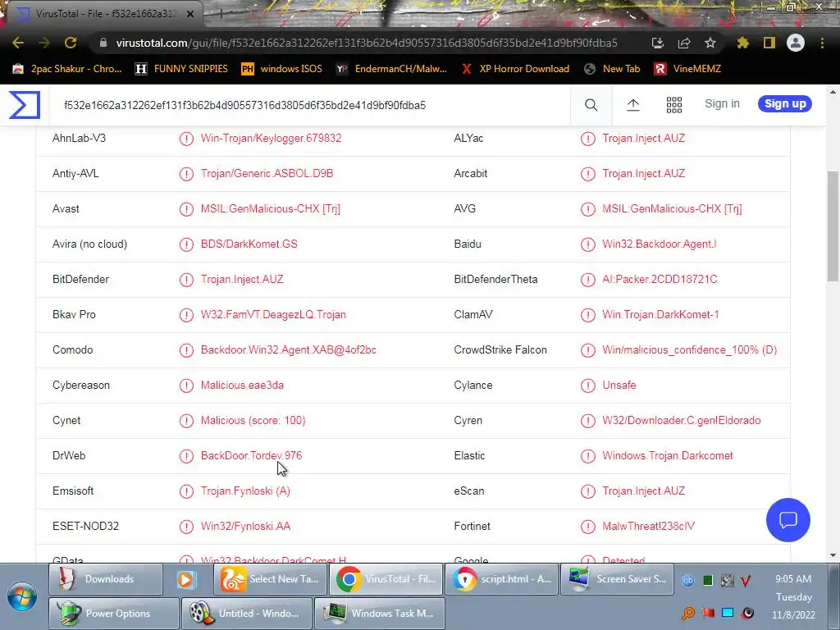Image resolution: width=840 pixels, height=630 pixels.
Task: Click BackDoor.Tordev.976 detection text
Action: [251, 456]
